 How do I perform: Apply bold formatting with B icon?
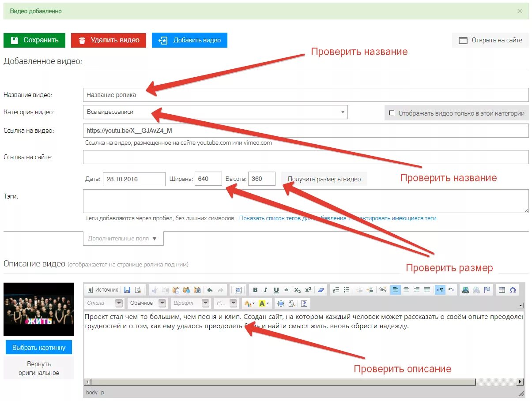tap(255, 290)
